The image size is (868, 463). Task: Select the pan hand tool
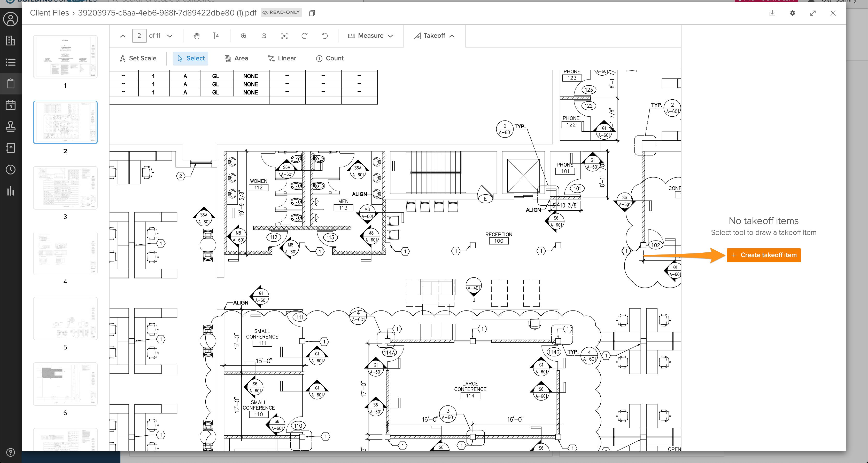tap(196, 36)
